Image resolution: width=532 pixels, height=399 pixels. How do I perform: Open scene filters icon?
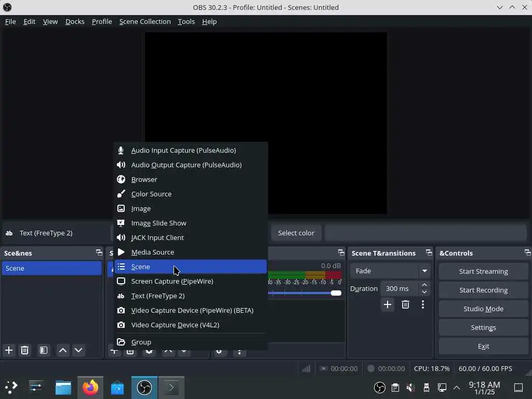coord(44,350)
